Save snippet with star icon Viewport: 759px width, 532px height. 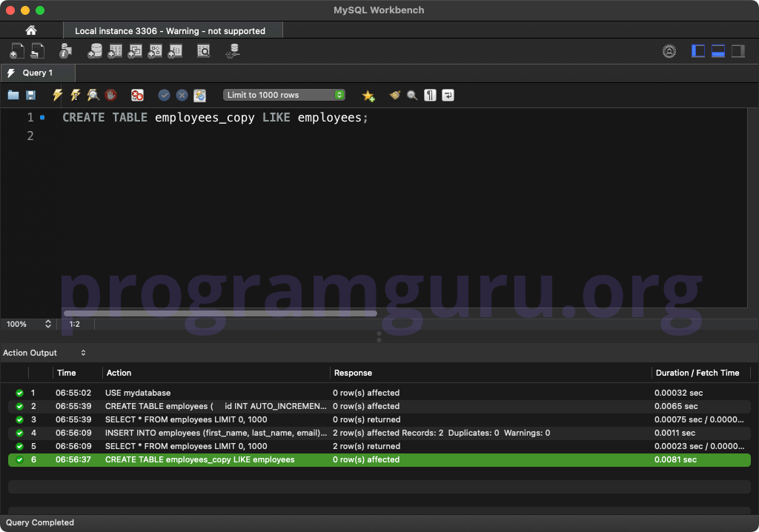coord(368,96)
